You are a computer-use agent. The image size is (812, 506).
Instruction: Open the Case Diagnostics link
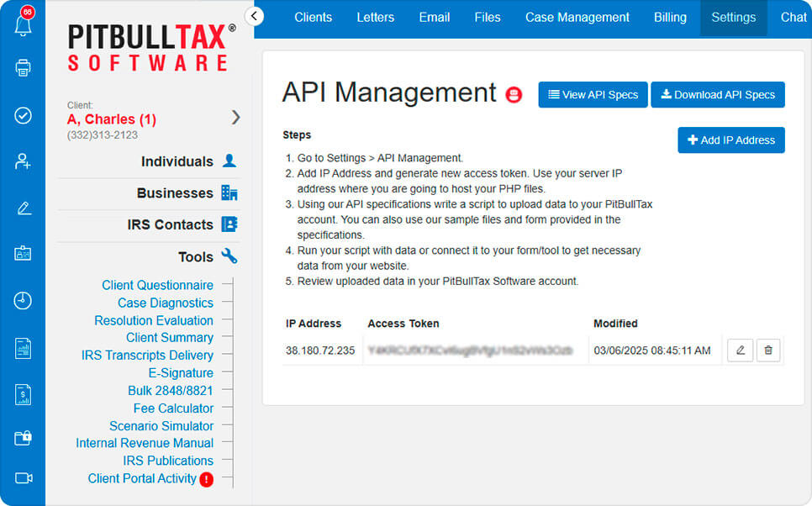166,303
